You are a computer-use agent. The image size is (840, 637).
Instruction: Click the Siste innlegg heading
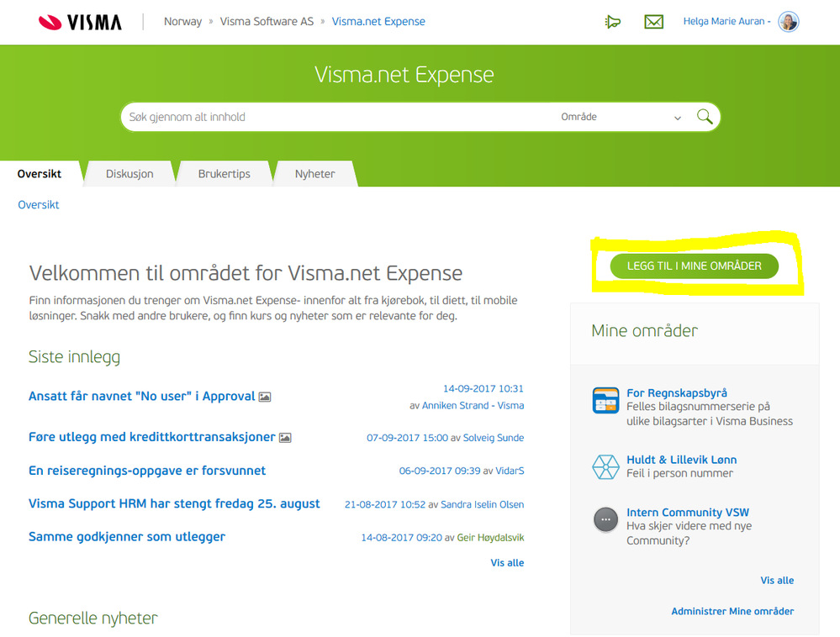(74, 357)
